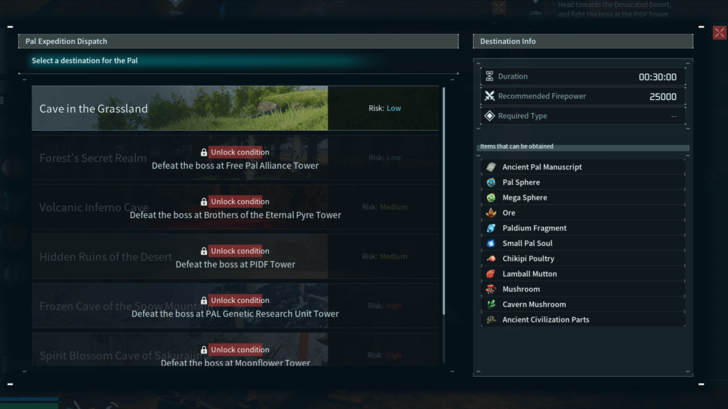728x409 pixels.
Task: Click the Pal Sphere text
Action: [x=521, y=182]
